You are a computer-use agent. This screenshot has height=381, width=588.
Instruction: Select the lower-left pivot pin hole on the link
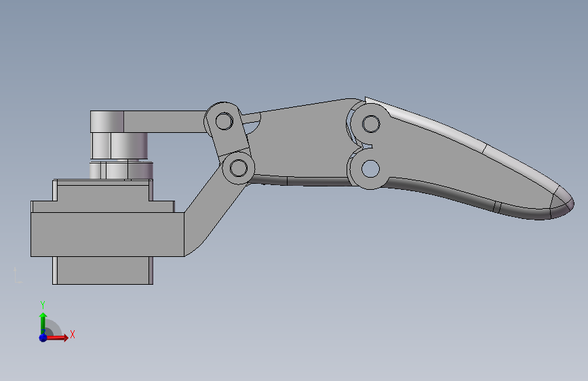[x=239, y=167]
